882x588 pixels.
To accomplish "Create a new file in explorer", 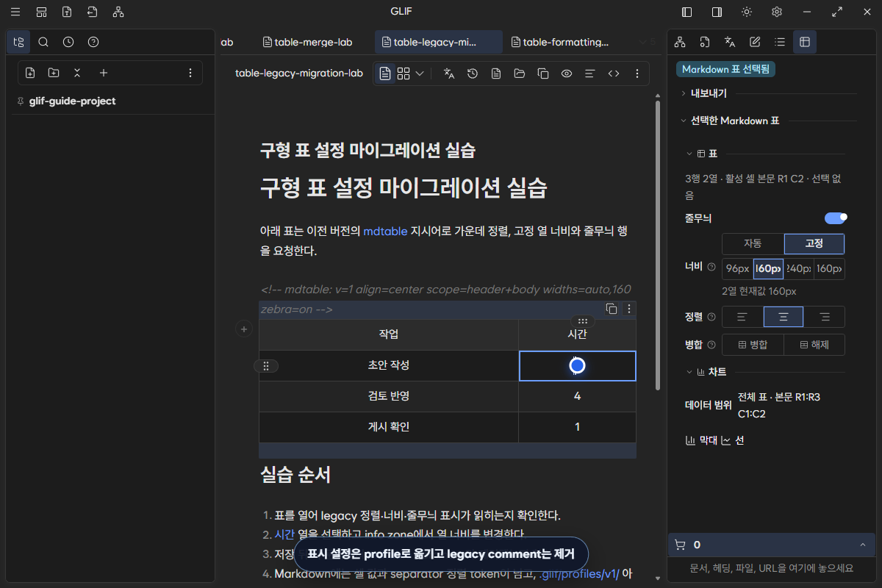I will pyautogui.click(x=30, y=73).
